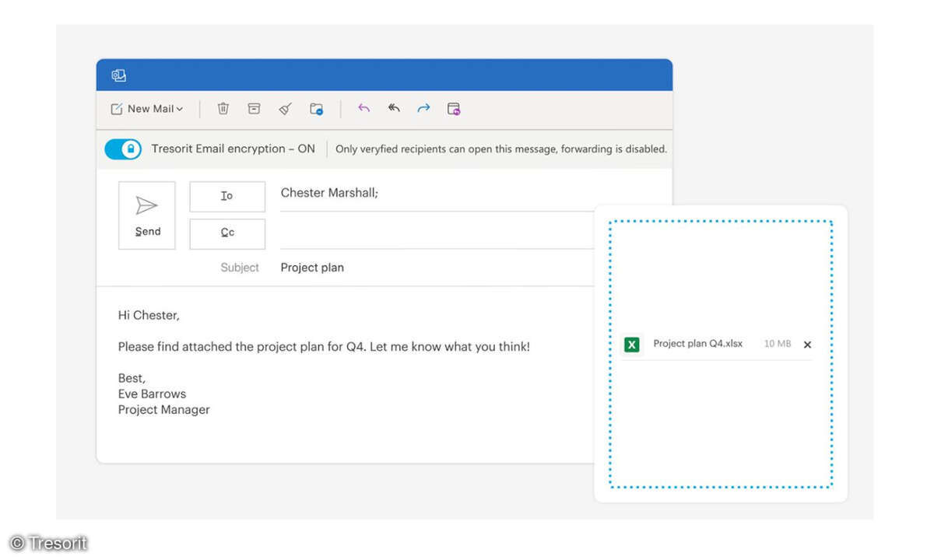Click the Outlook logo in title bar

[119, 75]
